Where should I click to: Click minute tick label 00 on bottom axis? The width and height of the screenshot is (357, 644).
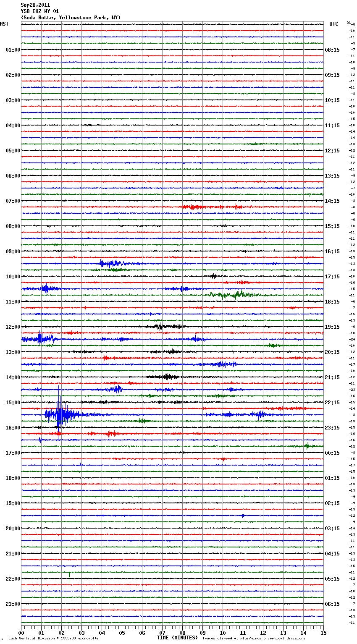pos(21,633)
